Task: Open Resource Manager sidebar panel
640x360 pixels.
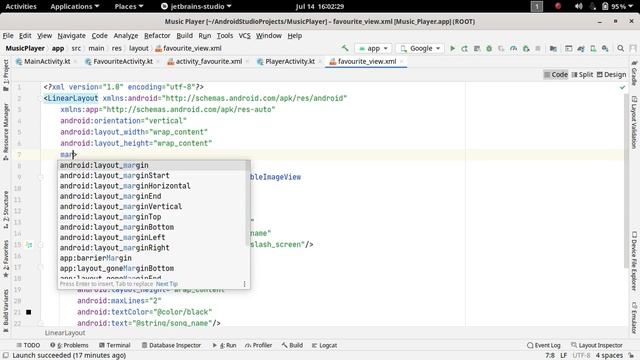Action: click(x=6, y=131)
